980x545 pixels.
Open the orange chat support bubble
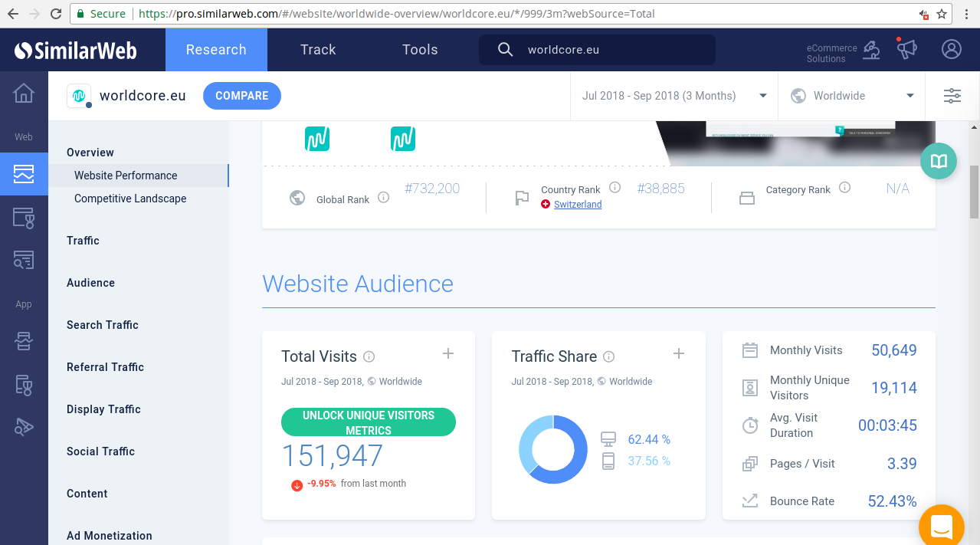point(941,526)
